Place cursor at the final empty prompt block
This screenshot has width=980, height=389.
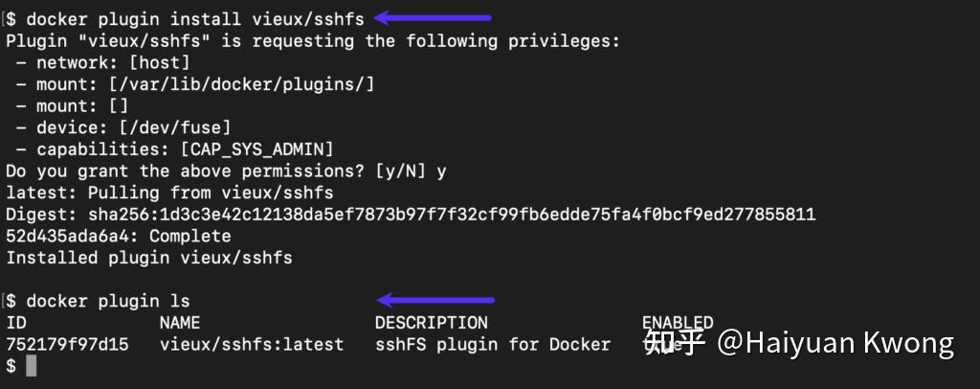click(31, 365)
